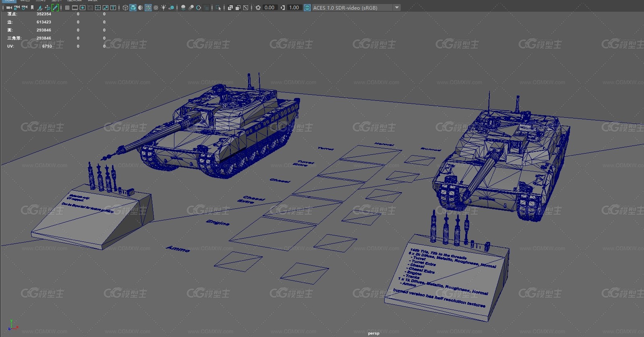Click the Depth of Field icon
Viewport: 644px width, 337px height.
click(x=206, y=8)
